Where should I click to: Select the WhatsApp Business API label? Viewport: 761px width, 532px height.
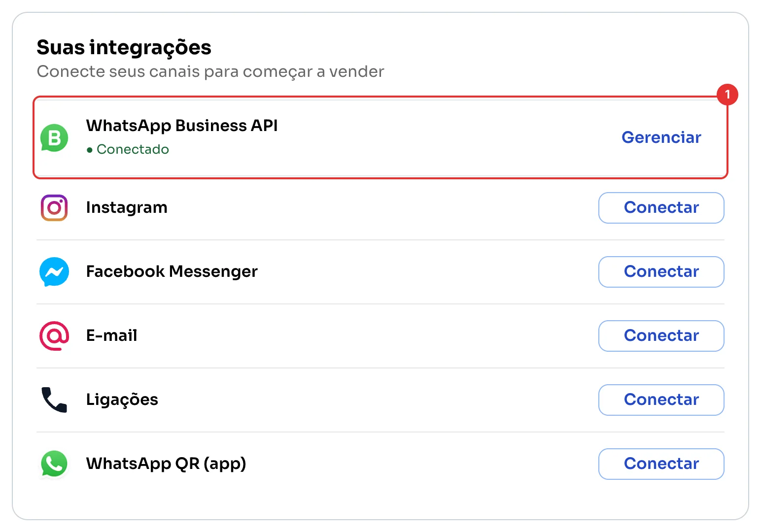(182, 126)
